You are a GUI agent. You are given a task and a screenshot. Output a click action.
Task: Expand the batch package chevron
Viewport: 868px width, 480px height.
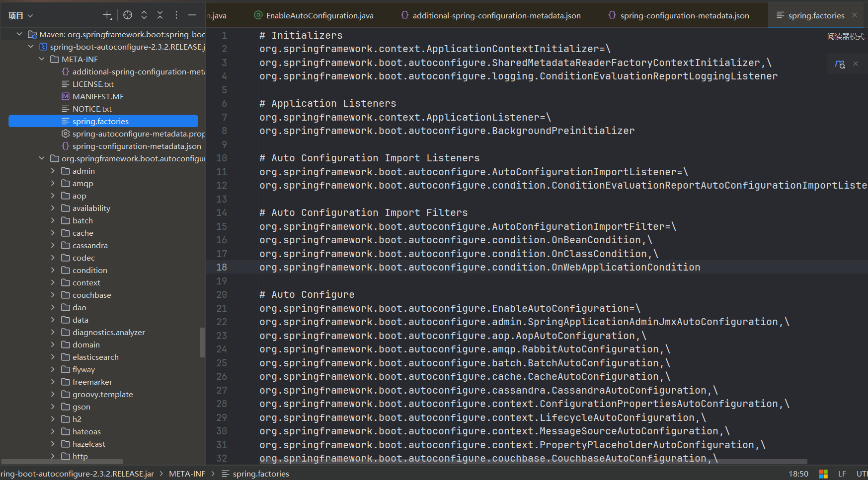coord(53,220)
